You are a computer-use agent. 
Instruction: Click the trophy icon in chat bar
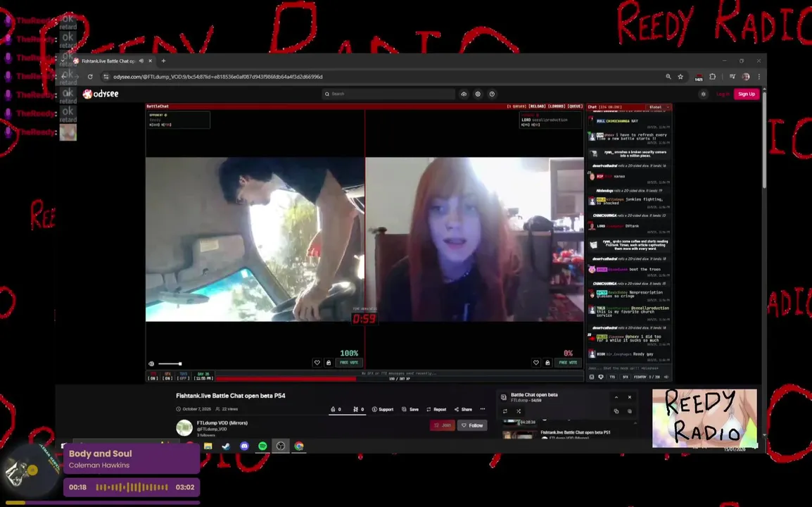click(601, 377)
